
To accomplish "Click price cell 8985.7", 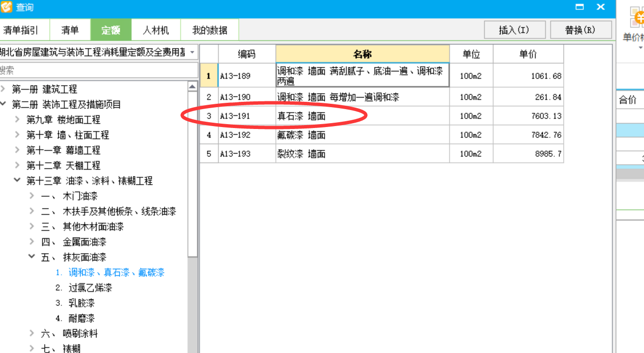I will pyautogui.click(x=528, y=154).
